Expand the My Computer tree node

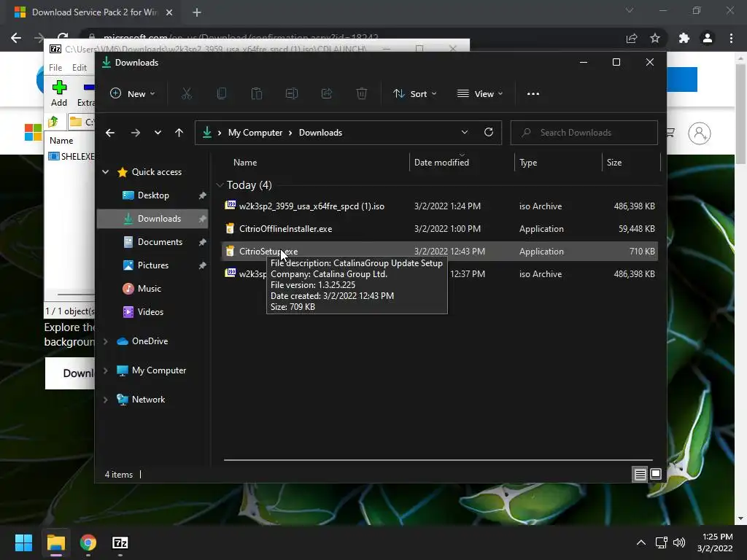click(105, 370)
